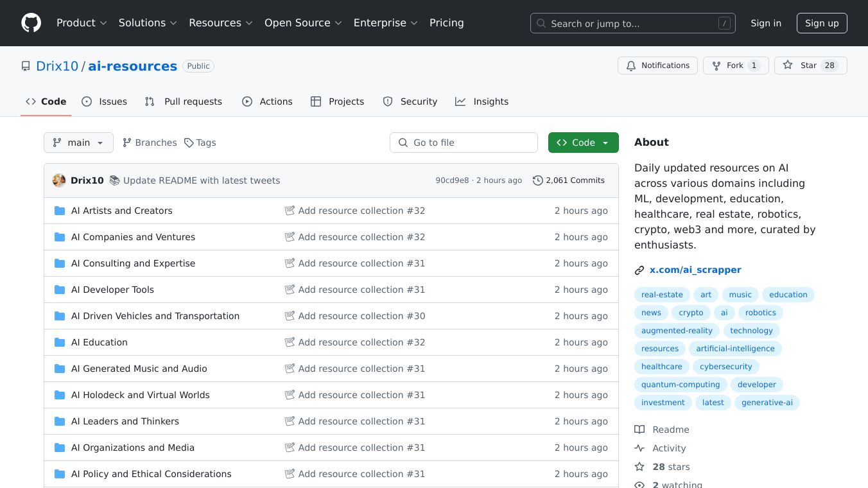Expand the main branch dropdown
This screenshot has width=868, height=488.
click(78, 143)
